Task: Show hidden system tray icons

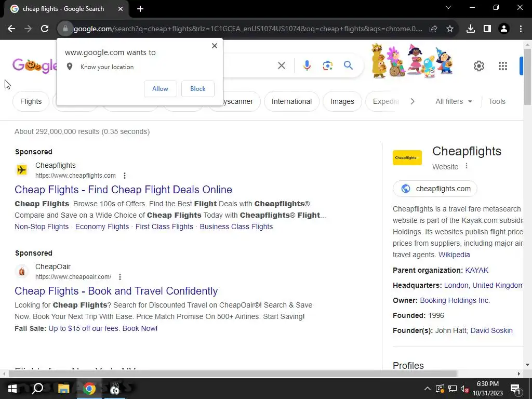Action: (x=428, y=389)
